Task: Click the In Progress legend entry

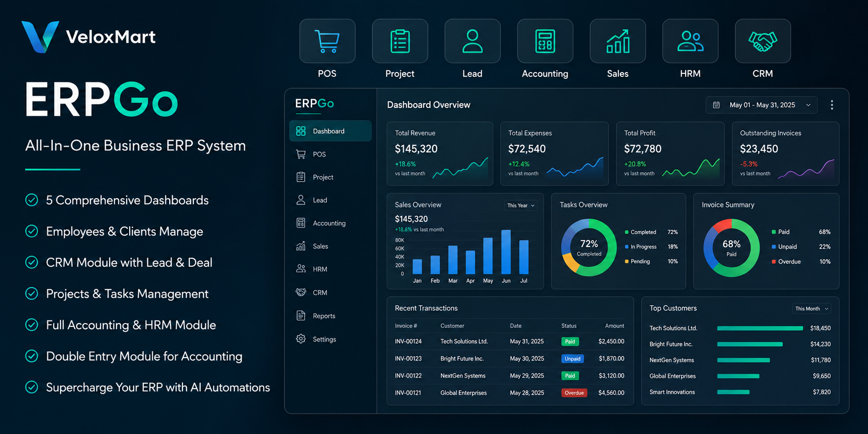Action: tap(651, 247)
